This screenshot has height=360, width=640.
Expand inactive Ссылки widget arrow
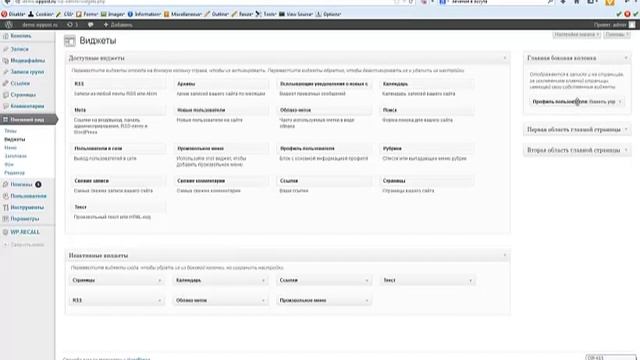[x=366, y=280]
